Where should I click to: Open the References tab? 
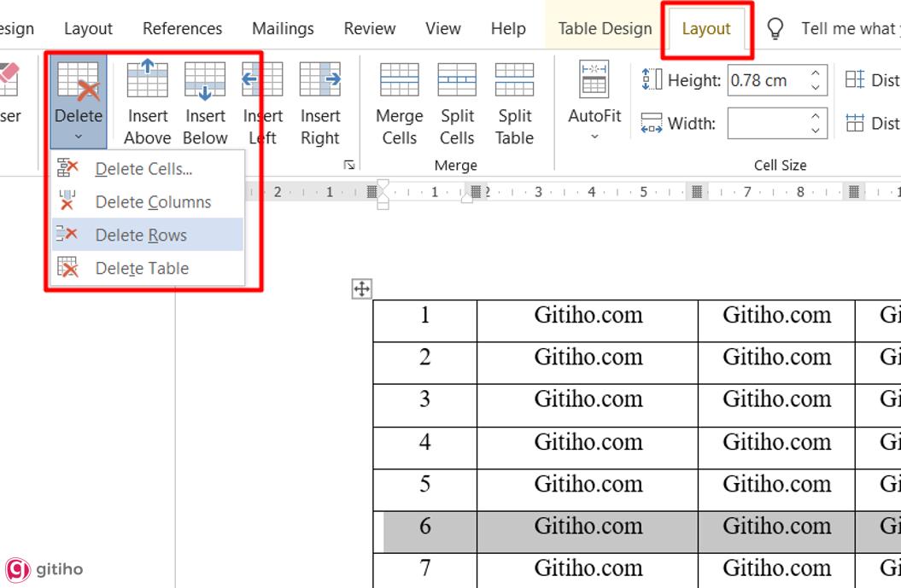click(182, 29)
